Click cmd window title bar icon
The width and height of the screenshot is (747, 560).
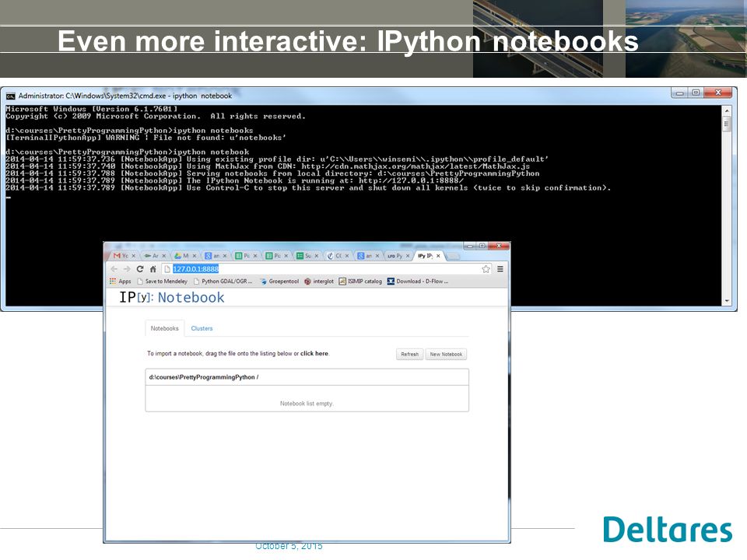click(10, 96)
